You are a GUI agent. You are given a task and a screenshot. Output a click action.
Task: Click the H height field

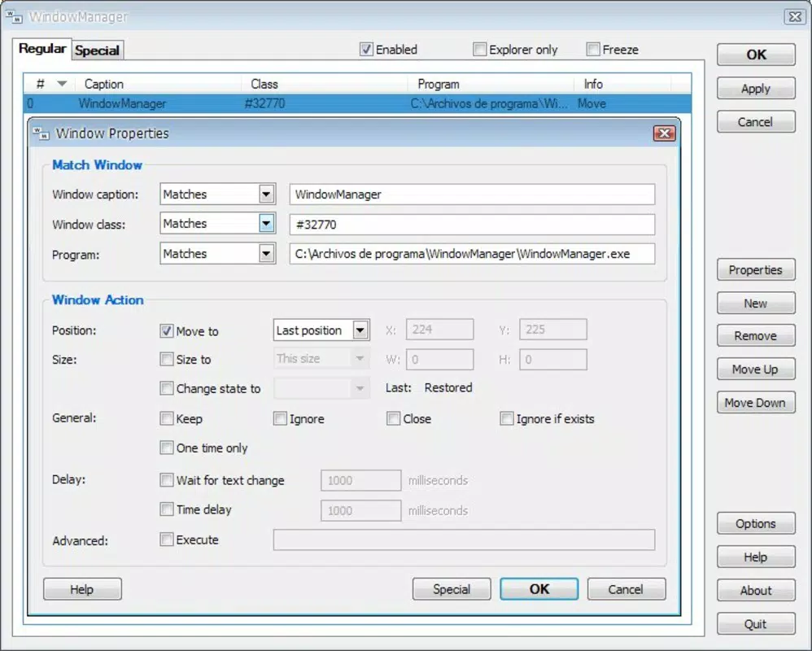click(553, 360)
